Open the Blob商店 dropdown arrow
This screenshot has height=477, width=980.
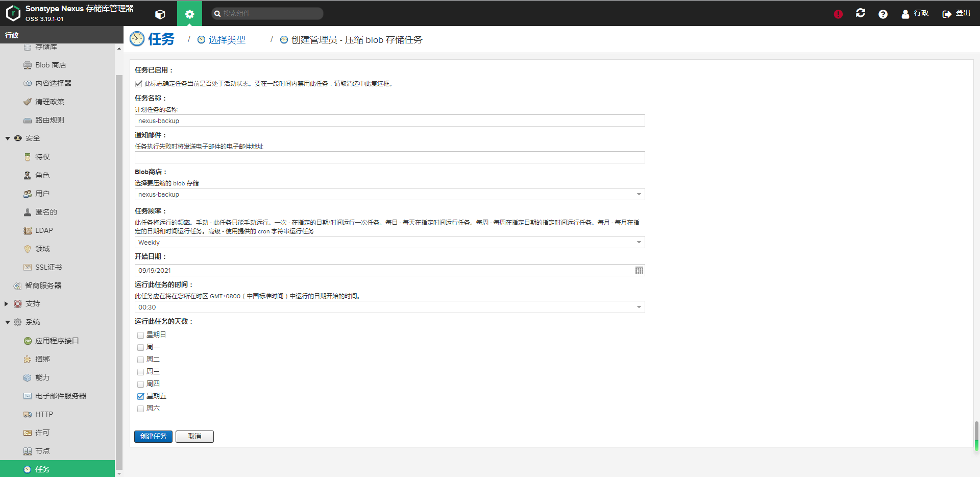(x=639, y=194)
